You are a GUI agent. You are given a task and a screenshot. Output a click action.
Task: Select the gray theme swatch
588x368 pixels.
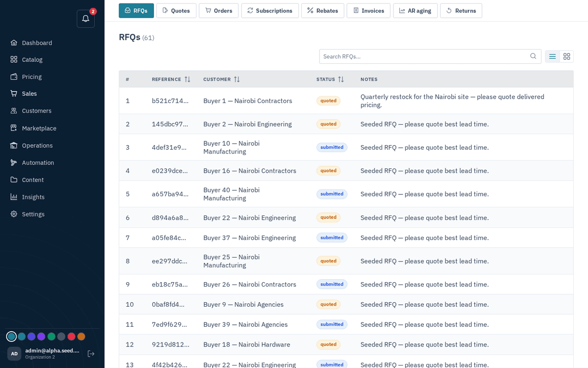(x=61, y=337)
